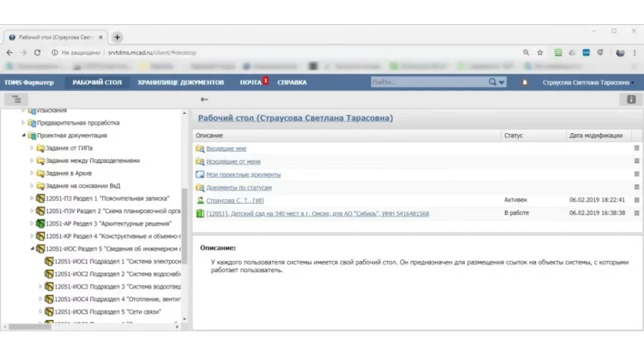Open row menu for Входящие мне
644x355 pixels.
point(637,149)
